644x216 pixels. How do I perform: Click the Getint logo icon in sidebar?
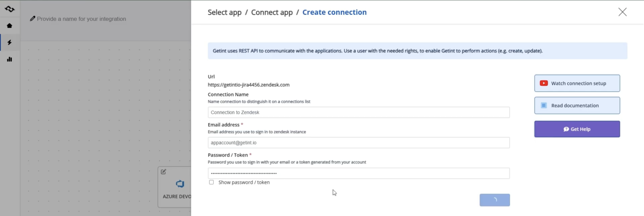pos(9,9)
